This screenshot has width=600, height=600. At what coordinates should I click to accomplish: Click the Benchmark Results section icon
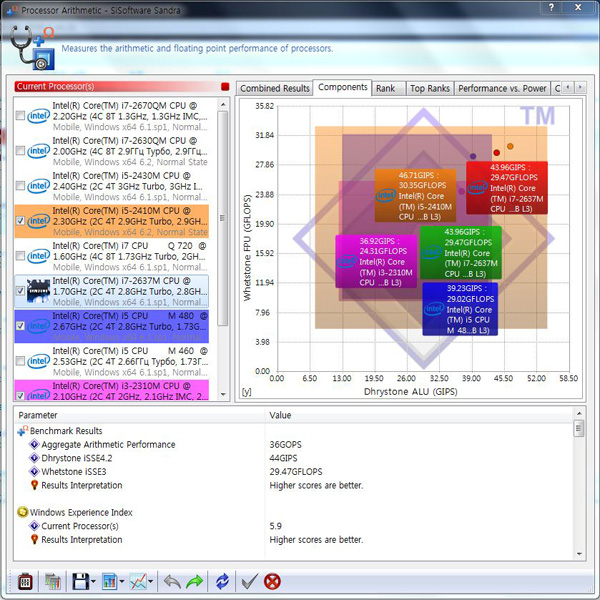(23, 431)
